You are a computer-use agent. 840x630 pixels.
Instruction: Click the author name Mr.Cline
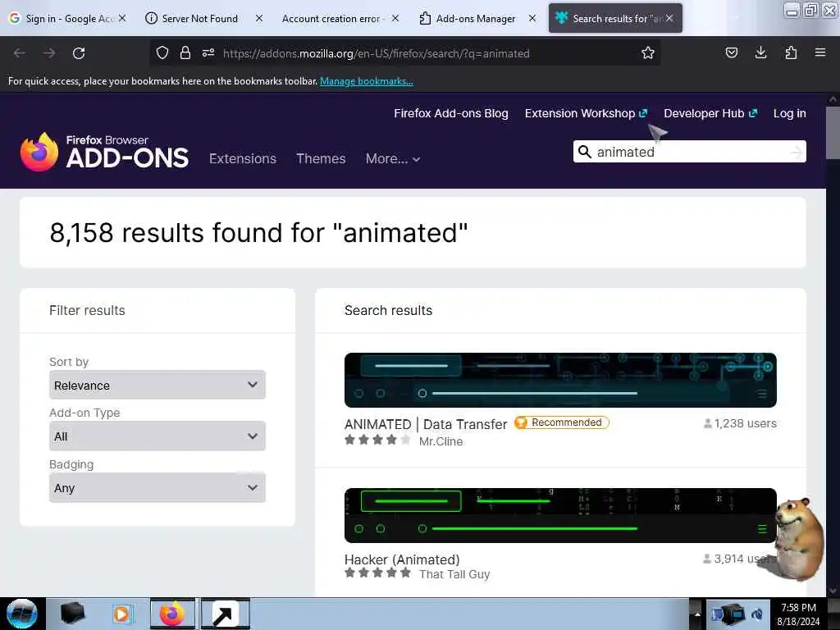pos(441,441)
